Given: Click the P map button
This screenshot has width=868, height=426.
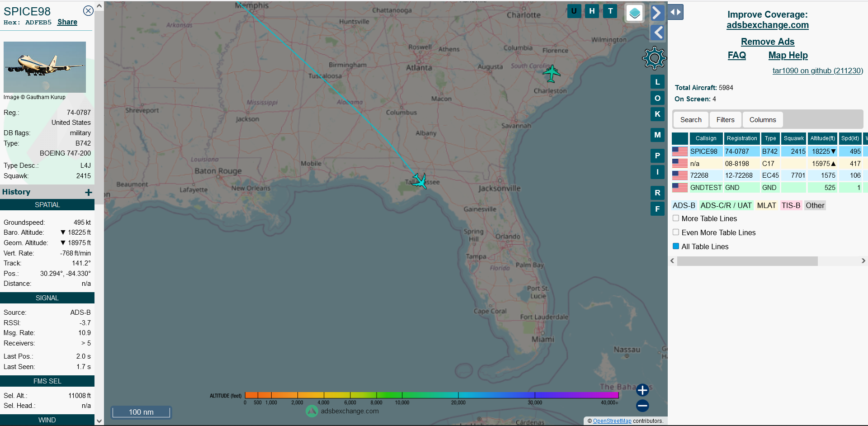Looking at the screenshot, I should [x=657, y=156].
